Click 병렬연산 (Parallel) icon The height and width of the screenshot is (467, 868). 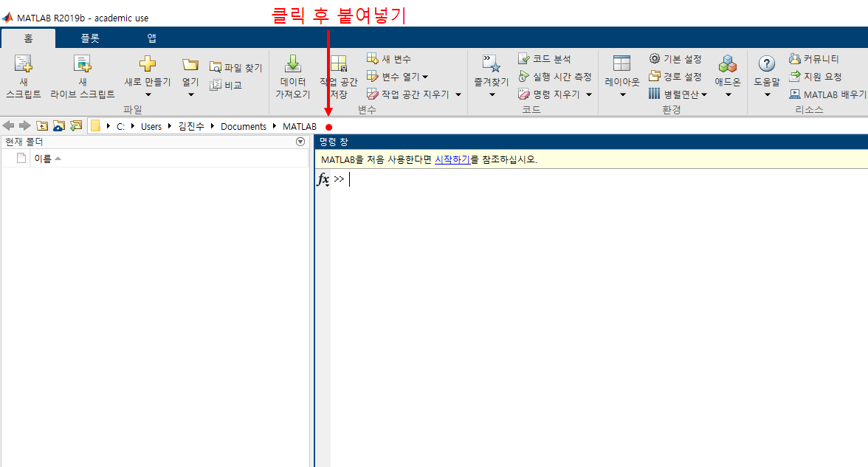654,94
